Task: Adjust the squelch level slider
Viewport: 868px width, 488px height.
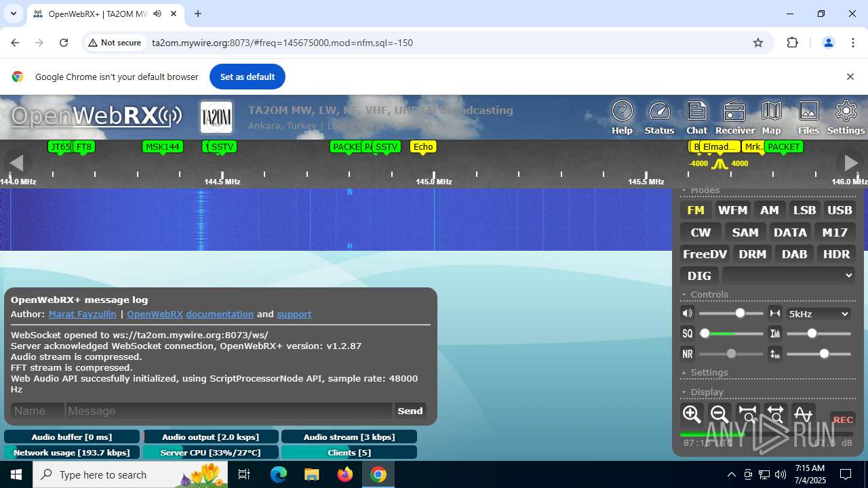Action: pyautogui.click(x=731, y=333)
